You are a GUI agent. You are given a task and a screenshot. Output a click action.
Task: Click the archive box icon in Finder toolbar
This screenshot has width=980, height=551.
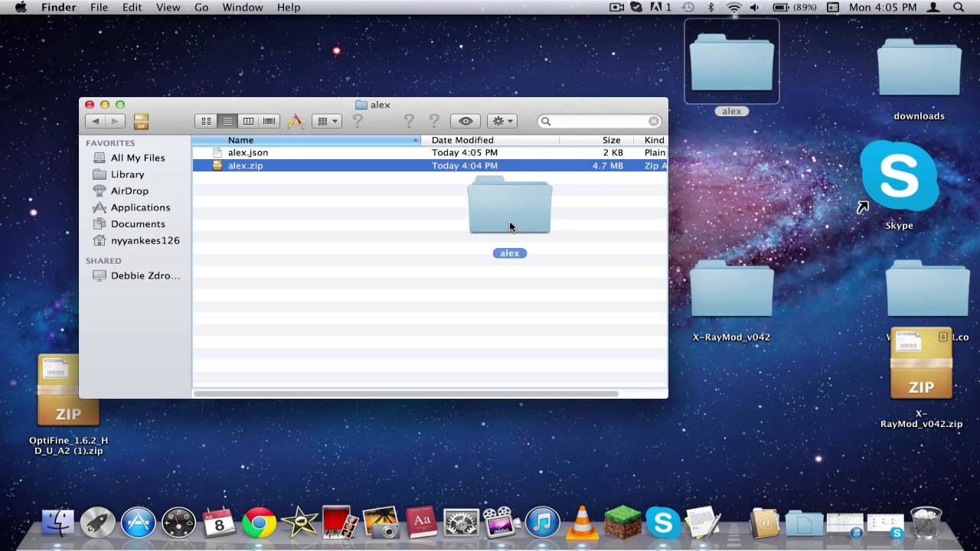click(x=141, y=121)
